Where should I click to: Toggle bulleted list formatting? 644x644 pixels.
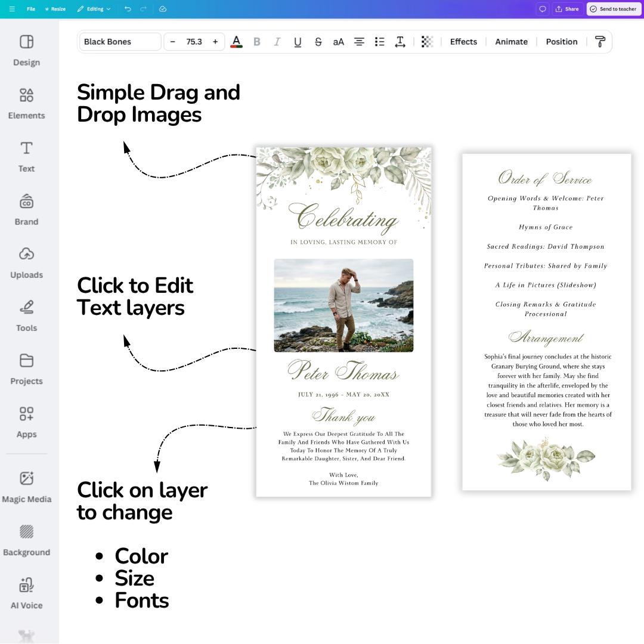point(379,42)
